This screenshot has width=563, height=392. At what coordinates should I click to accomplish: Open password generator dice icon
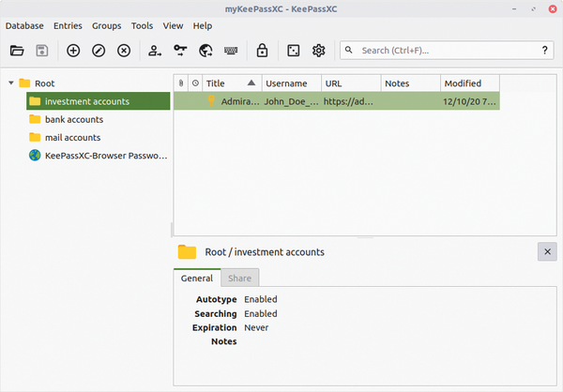click(x=294, y=51)
